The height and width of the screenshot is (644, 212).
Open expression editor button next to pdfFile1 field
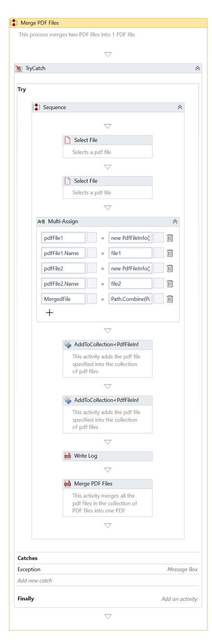pyautogui.click(x=92, y=238)
